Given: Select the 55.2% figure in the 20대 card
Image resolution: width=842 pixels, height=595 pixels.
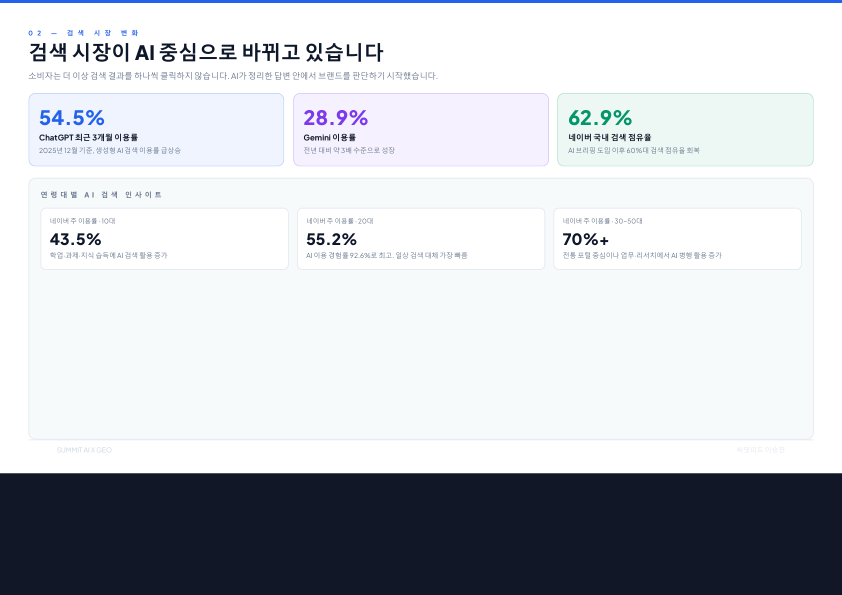Looking at the screenshot, I should point(331,239).
